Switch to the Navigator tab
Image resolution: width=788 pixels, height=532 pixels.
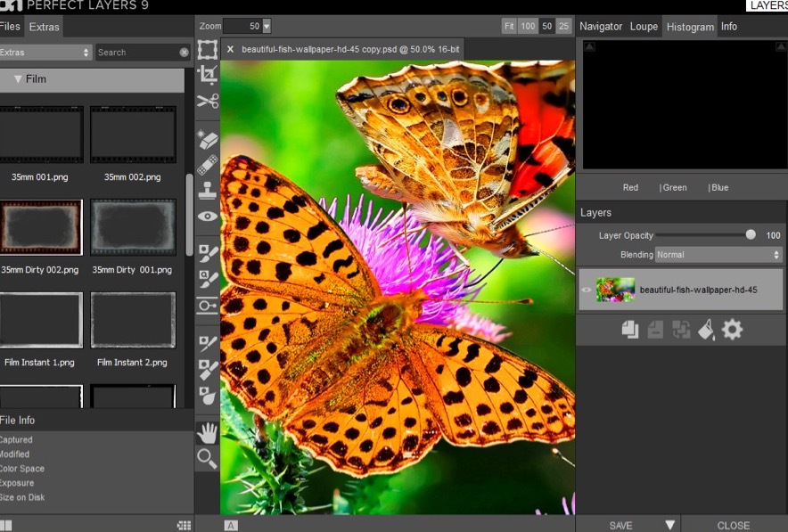click(x=601, y=27)
